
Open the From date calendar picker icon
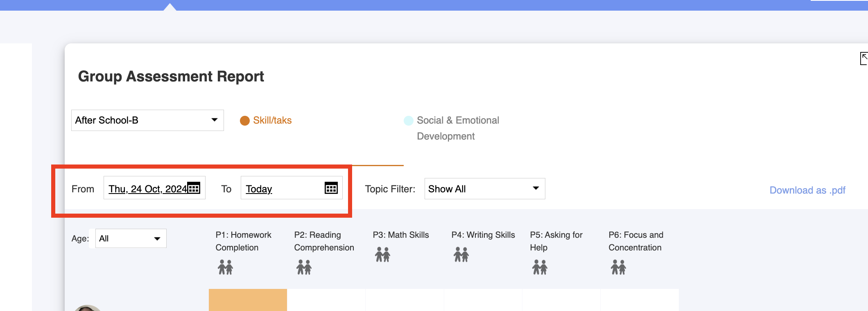click(x=194, y=188)
